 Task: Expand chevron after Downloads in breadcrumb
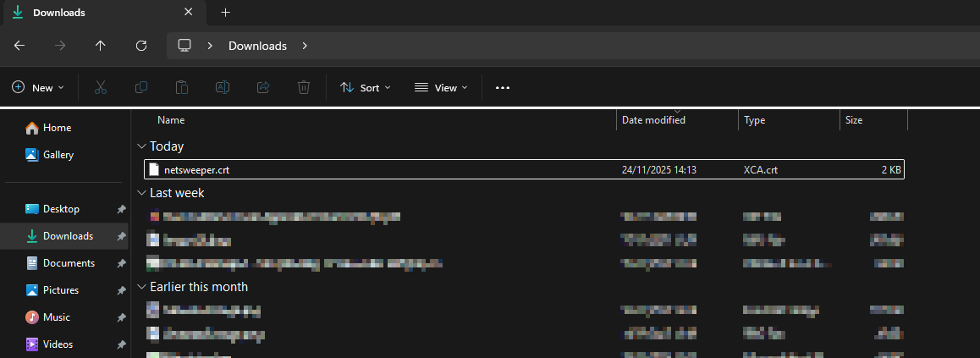click(305, 46)
